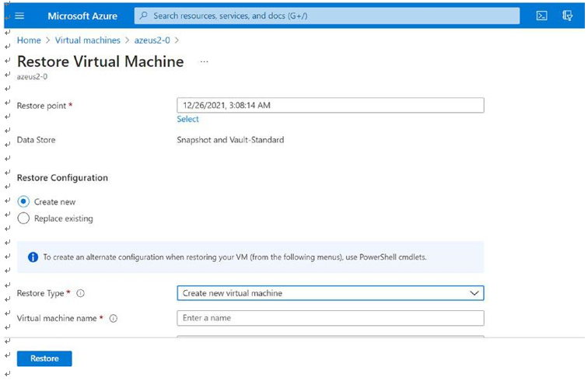The image size is (588, 381).
Task: Click the Restore button
Action: tap(44, 358)
